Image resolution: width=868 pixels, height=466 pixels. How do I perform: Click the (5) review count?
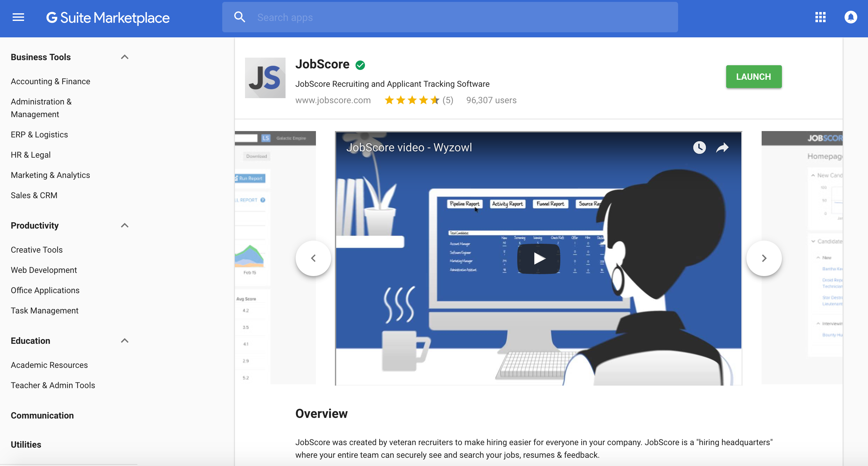click(448, 100)
